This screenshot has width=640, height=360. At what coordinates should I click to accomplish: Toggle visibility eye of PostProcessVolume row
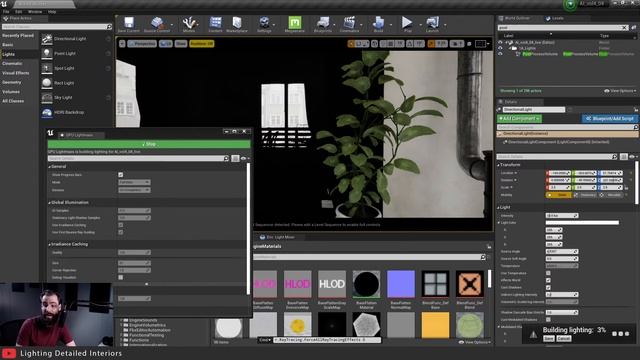500,54
